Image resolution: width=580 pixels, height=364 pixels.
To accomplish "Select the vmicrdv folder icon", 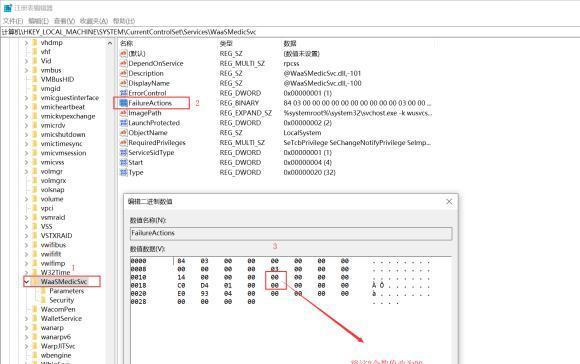I will 35,125.
